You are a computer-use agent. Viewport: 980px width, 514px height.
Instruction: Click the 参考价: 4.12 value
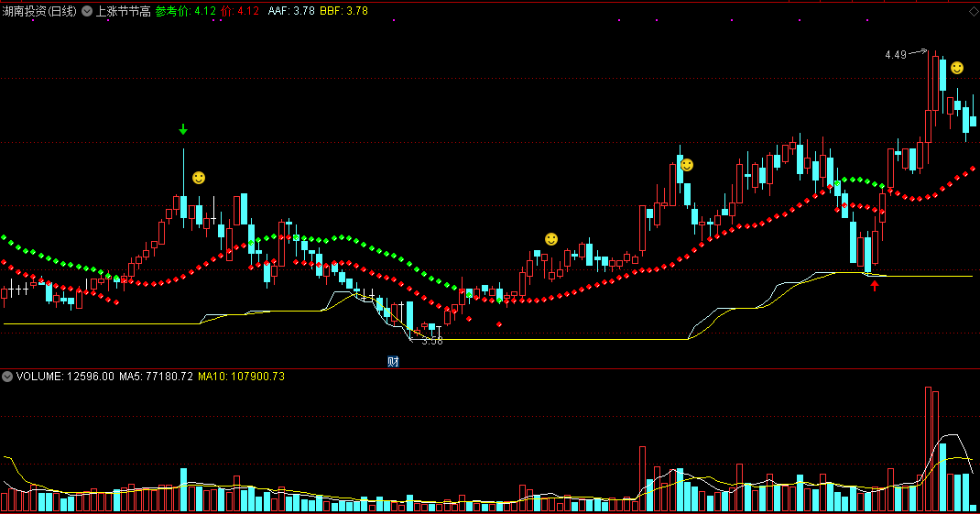tap(186, 11)
